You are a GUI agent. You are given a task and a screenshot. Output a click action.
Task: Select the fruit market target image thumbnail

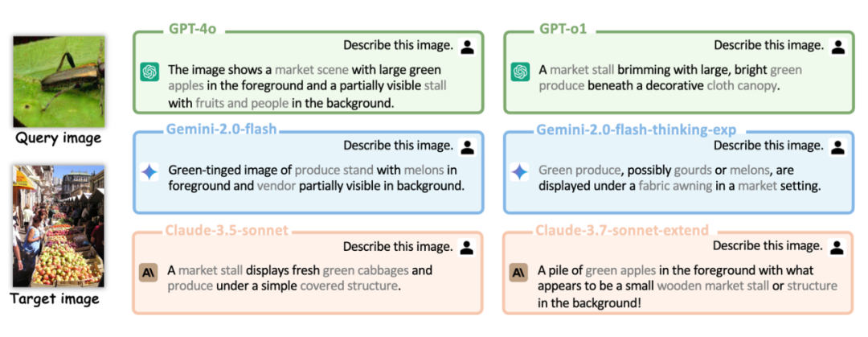(58, 225)
